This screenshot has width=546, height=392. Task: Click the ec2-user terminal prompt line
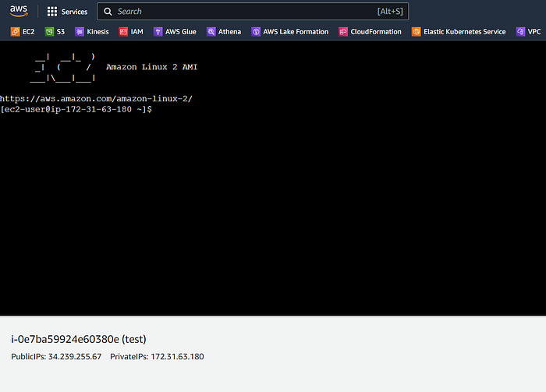(x=76, y=110)
